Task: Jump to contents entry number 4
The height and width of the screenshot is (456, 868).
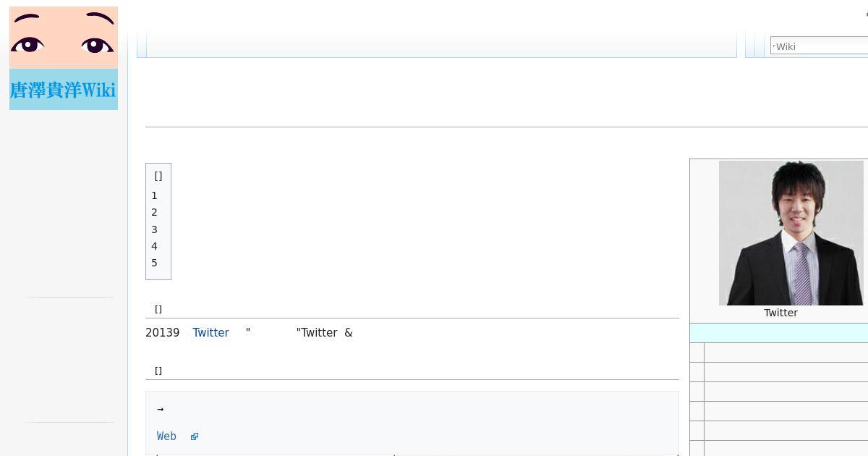Action: pos(154,246)
